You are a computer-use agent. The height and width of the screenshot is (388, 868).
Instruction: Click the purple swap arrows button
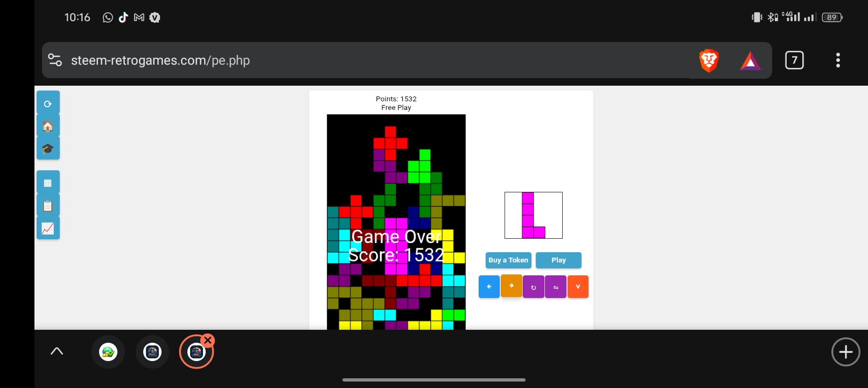[555, 287]
